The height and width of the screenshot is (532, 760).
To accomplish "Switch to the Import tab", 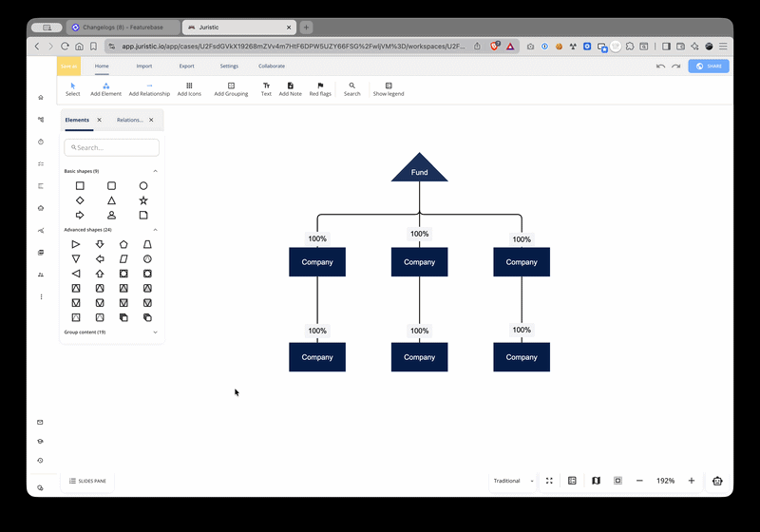I will click(144, 66).
